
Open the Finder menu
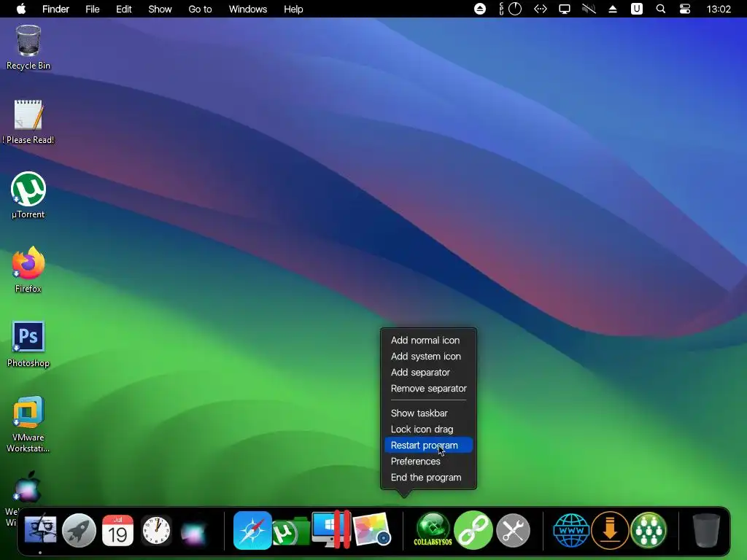(x=55, y=9)
